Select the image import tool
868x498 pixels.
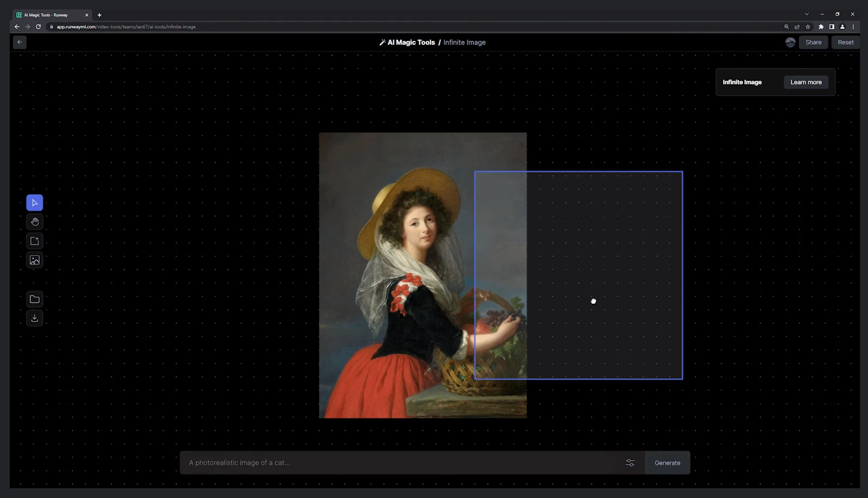[x=35, y=259]
